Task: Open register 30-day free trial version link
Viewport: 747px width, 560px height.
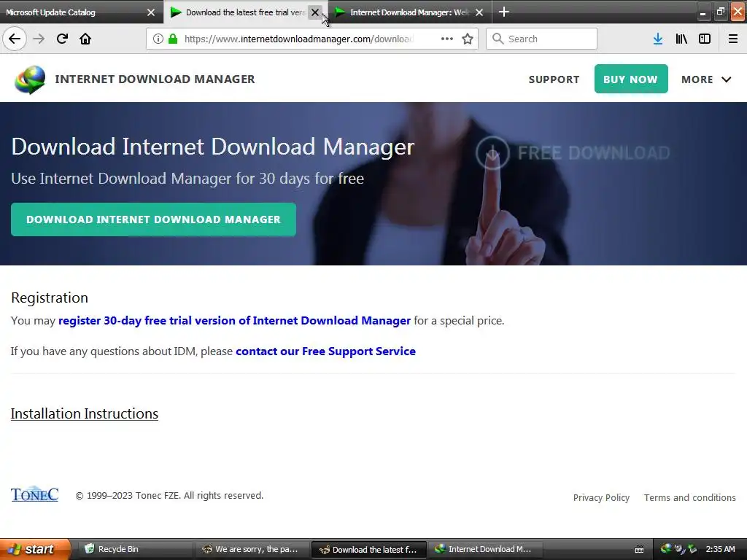Action: pos(234,321)
